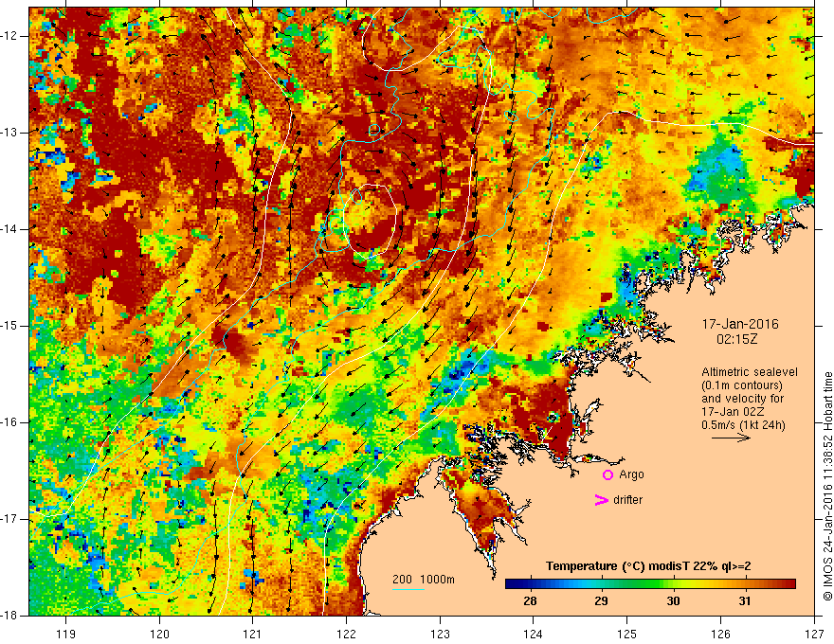Screen dimensions: 834x644
Task: Click color bar tick label '31'
Action: coord(745,601)
